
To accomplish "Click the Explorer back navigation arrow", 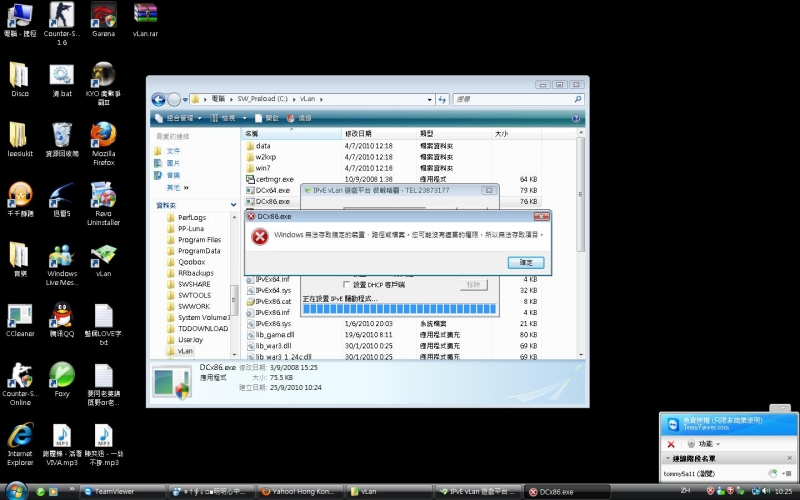I will (159, 99).
